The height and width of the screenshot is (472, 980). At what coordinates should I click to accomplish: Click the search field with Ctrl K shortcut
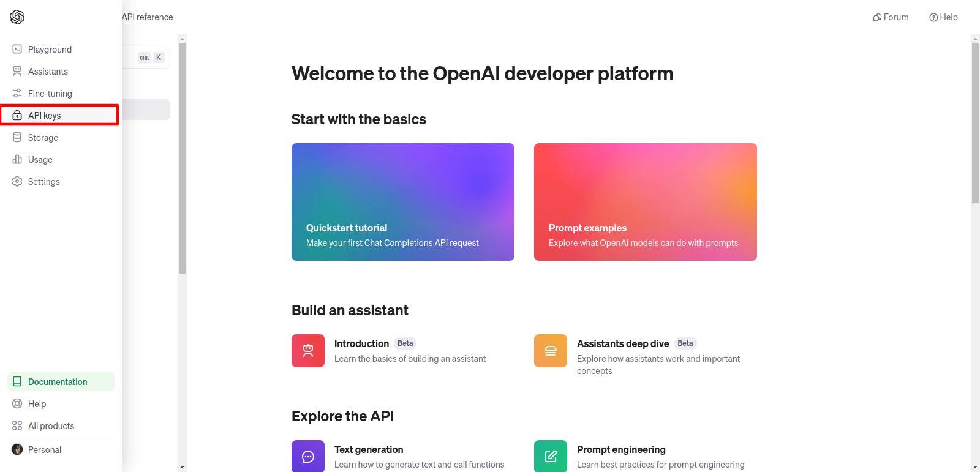tap(146, 58)
